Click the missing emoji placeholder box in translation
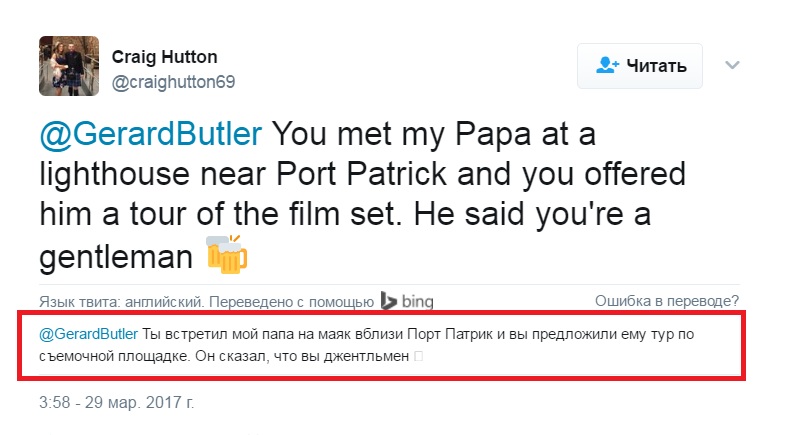 coord(419,355)
